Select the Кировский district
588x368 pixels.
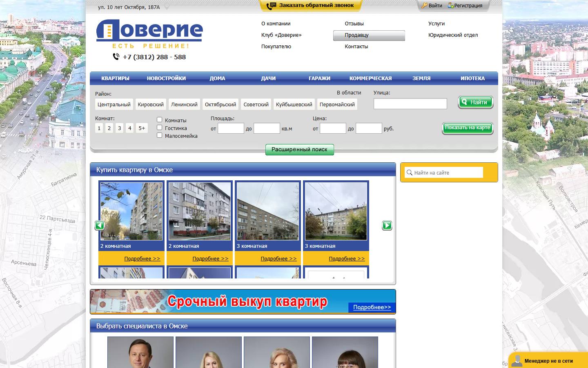pos(151,104)
